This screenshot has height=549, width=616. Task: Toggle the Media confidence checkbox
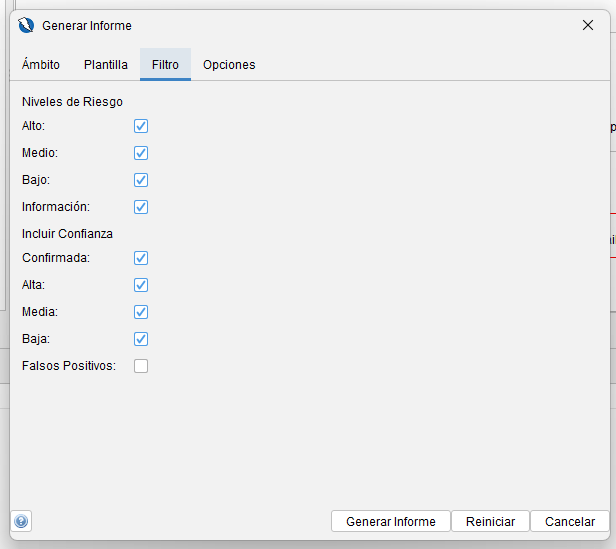[141, 312]
